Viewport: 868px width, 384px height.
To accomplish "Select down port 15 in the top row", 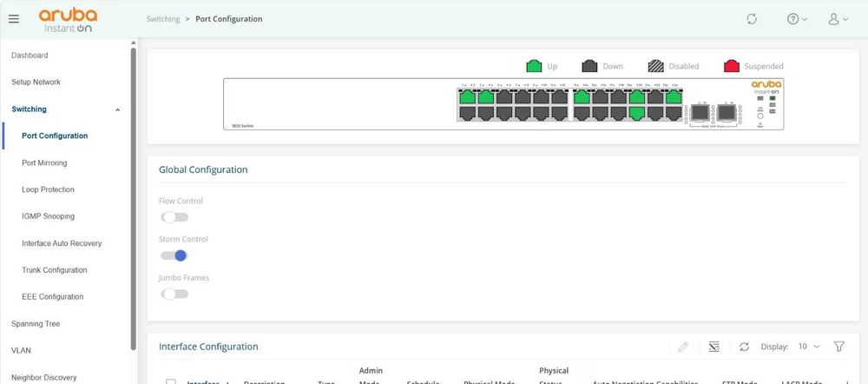I will [x=600, y=97].
